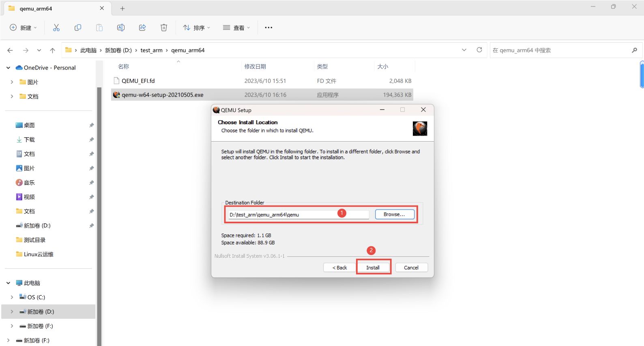Expand selected 新加卷 (D:) under 此电脑

pyautogui.click(x=12, y=312)
